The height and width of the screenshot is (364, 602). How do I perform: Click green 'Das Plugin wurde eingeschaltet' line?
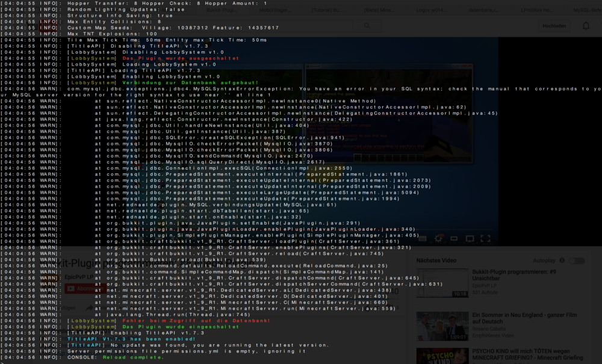point(181,327)
